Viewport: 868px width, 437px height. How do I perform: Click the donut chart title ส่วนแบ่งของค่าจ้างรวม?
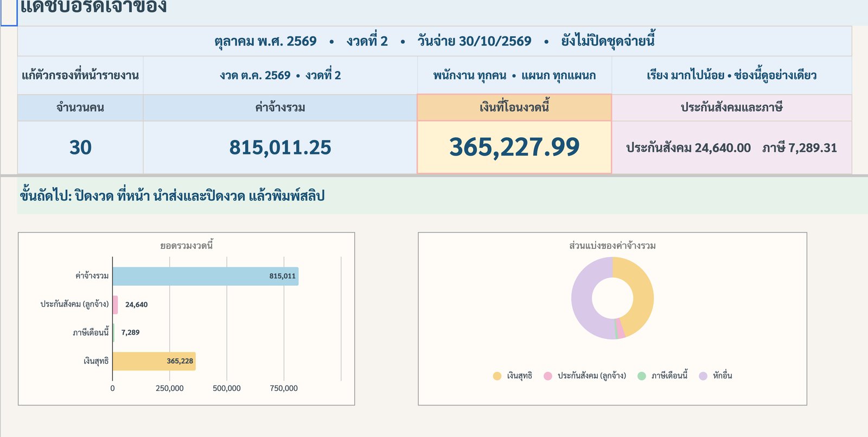(612, 246)
